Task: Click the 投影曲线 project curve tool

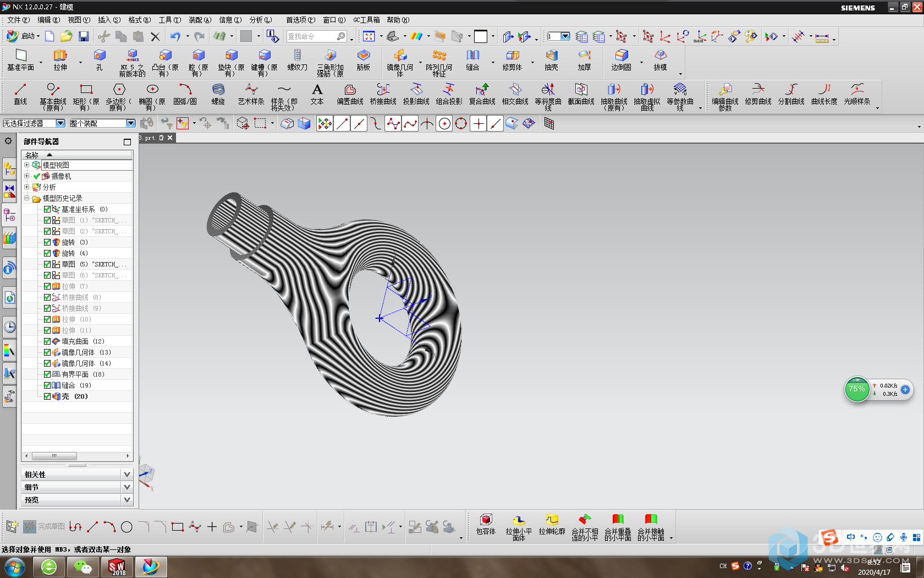Action: tap(416, 94)
